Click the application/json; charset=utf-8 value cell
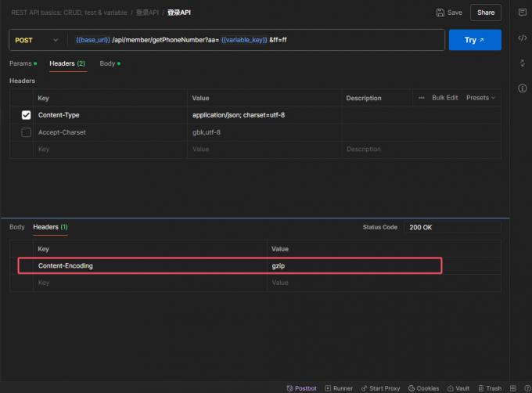 pyautogui.click(x=264, y=115)
